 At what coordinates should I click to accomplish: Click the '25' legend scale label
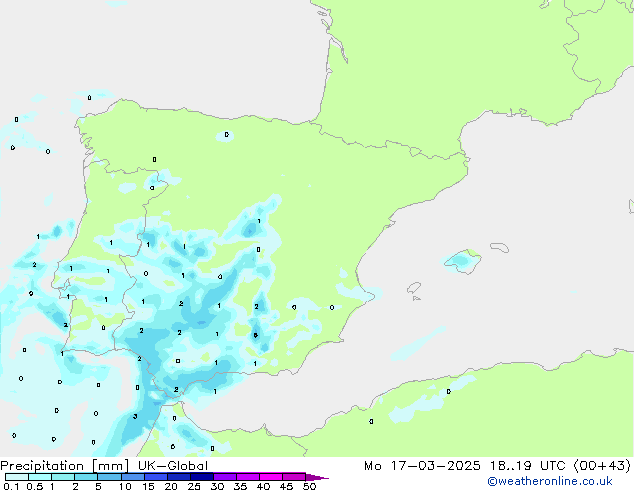(194, 486)
